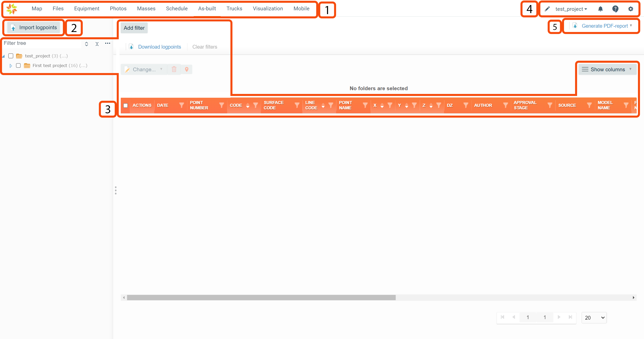Open the settings gear icon

click(x=630, y=9)
